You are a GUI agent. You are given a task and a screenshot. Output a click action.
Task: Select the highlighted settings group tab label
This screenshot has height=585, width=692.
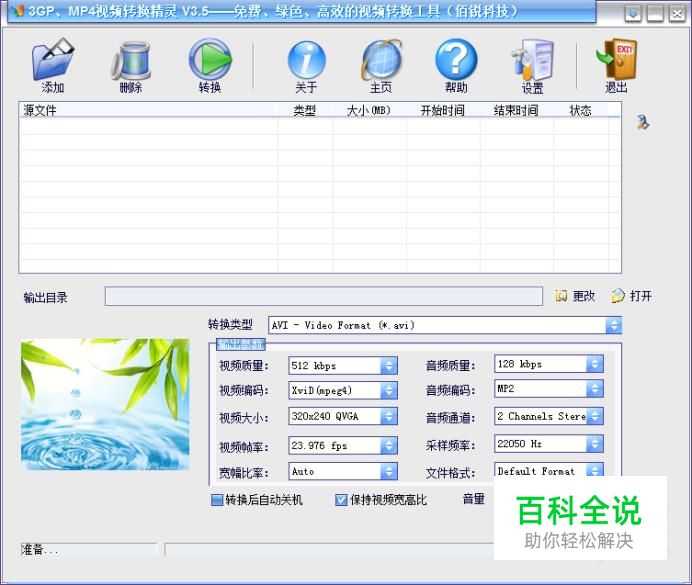tap(241, 345)
